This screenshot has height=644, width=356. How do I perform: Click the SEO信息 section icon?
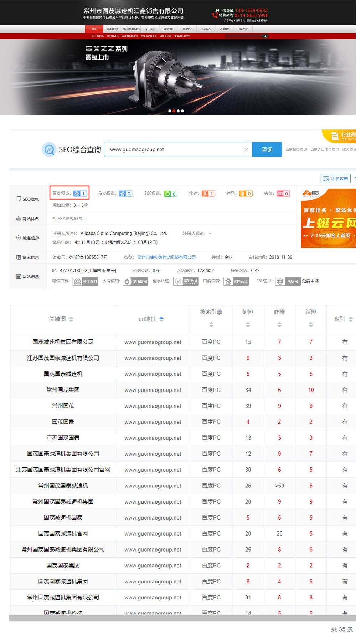pos(19,199)
